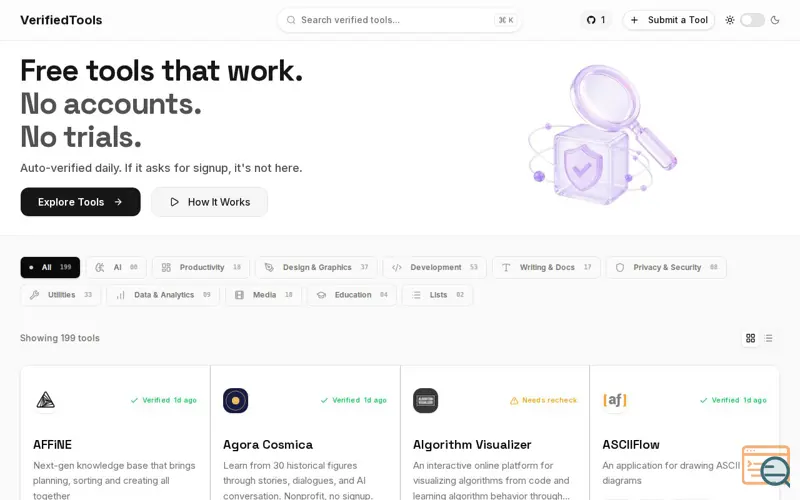Click the ⌘K shortcut badge
The height and width of the screenshot is (500, 800).
click(x=506, y=20)
